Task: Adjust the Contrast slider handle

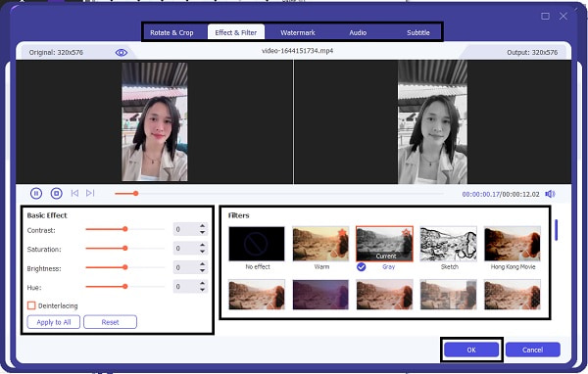Action: tap(125, 229)
